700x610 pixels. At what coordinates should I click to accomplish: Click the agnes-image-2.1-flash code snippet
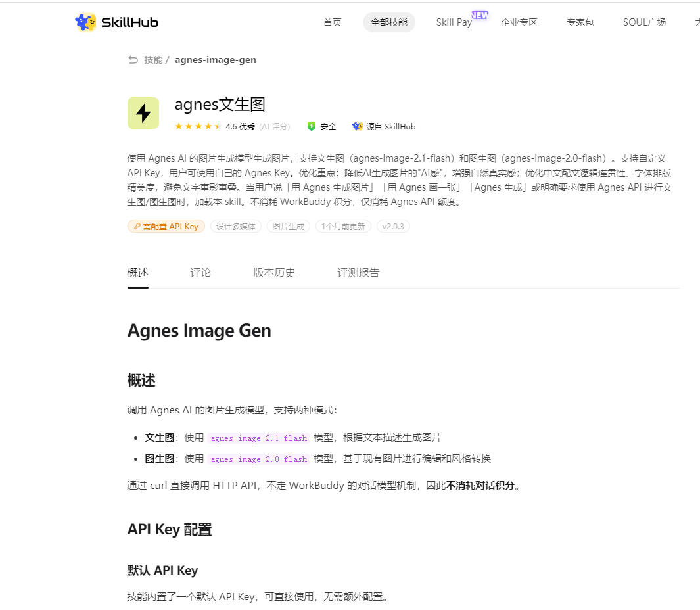pyautogui.click(x=258, y=438)
